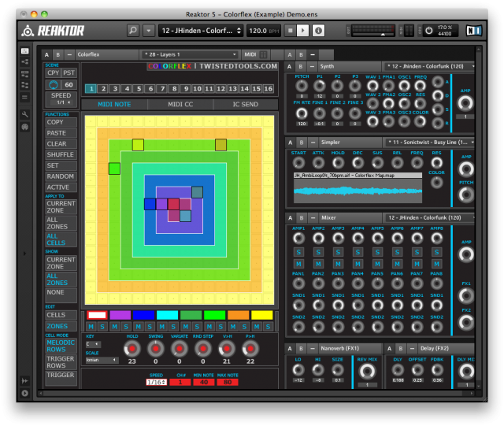504x426 pixels.
Task: Click the RANDOM function button
Action: [61, 176]
